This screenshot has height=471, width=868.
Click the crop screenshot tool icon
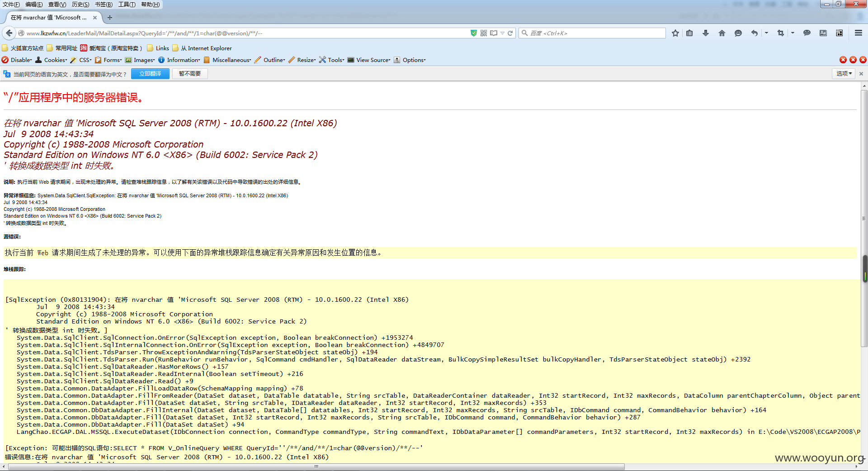781,33
